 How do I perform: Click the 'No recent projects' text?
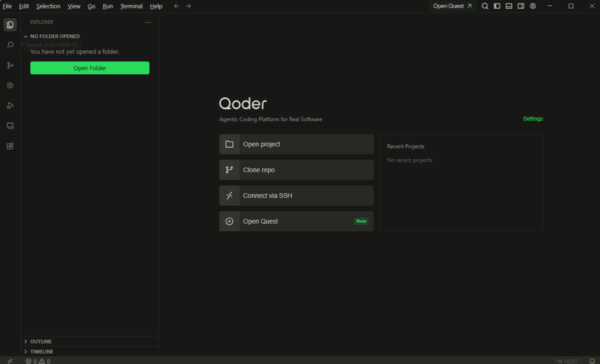(409, 160)
